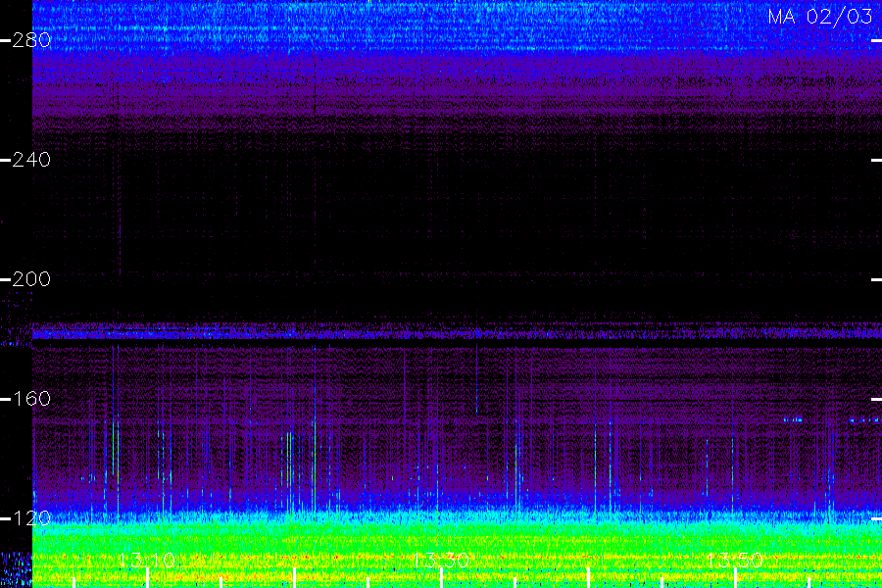Select the 200 frequency axis label
Image resolution: width=882 pixels, height=588 pixels.
coord(31,279)
